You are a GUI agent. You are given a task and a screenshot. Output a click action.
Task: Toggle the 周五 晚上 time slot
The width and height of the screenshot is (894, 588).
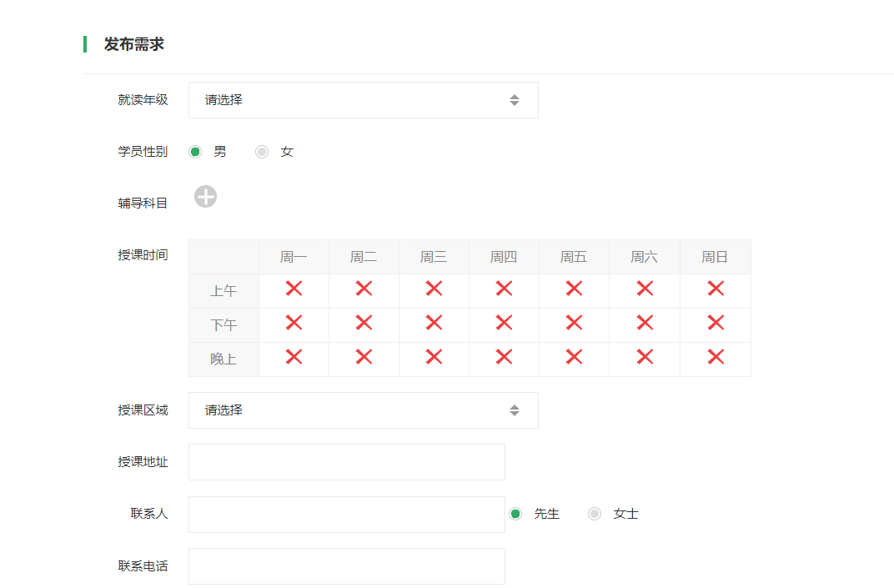(x=574, y=357)
